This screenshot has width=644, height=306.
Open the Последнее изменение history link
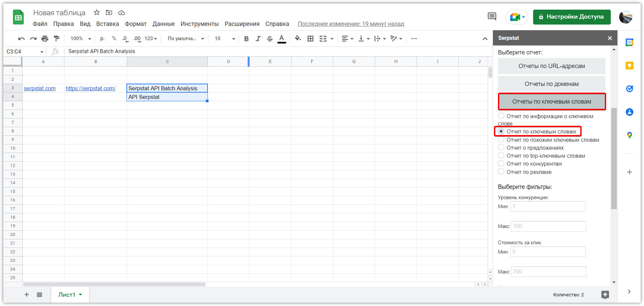(x=351, y=24)
